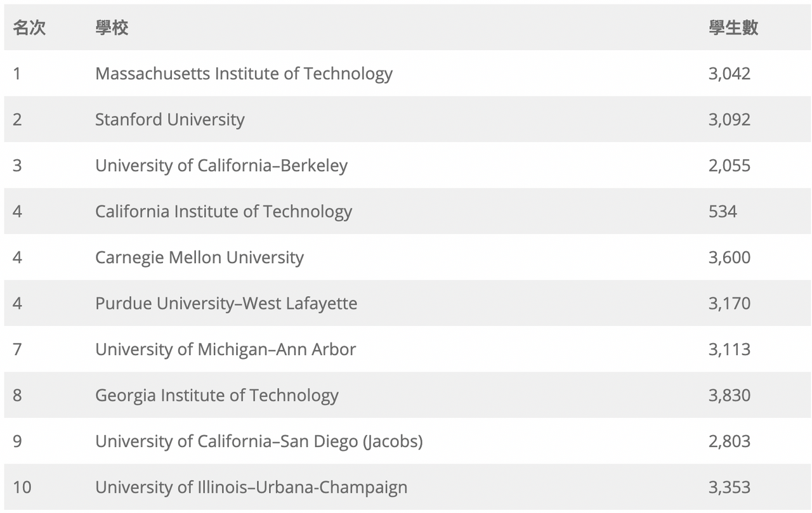Select University of Michigan–Ann Arbor
812x513 pixels.
[x=225, y=349]
